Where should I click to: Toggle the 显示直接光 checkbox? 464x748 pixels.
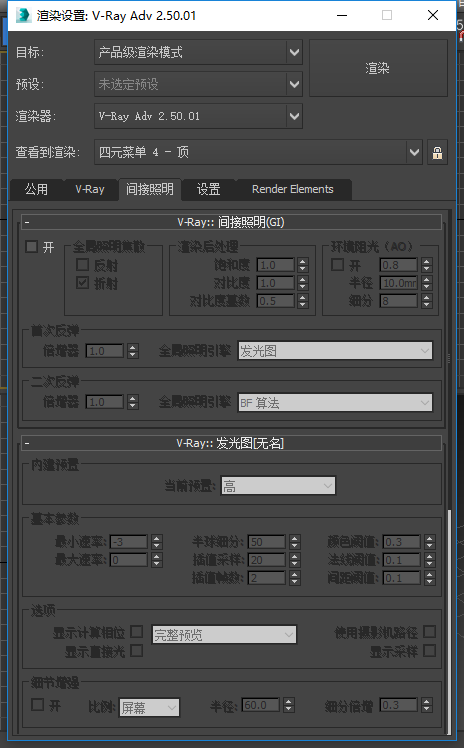pos(136,650)
